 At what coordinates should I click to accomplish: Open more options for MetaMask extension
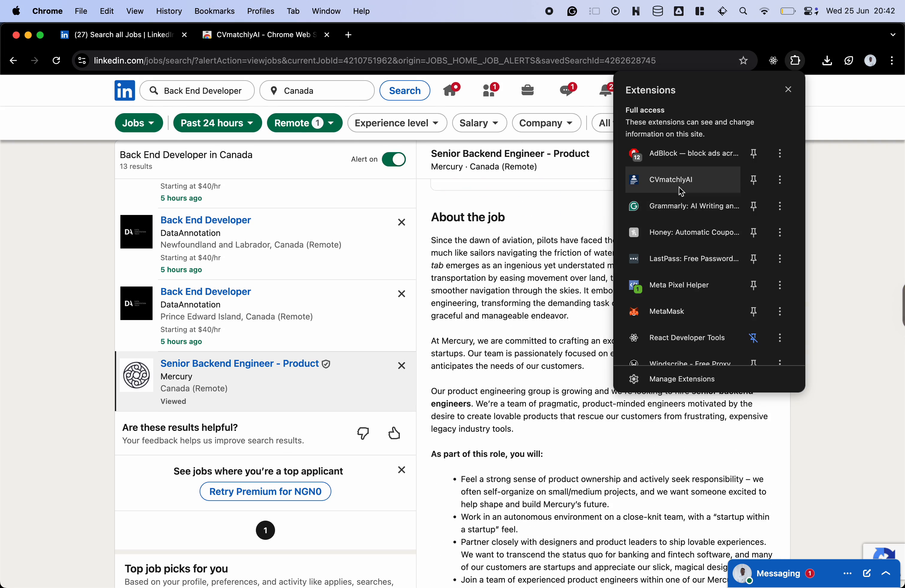pos(780,311)
